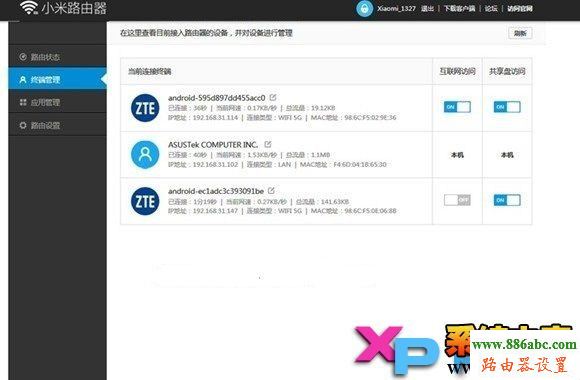The image size is (580, 380).
Task: Click IP address 192.168.31.102
Action: tap(215, 164)
